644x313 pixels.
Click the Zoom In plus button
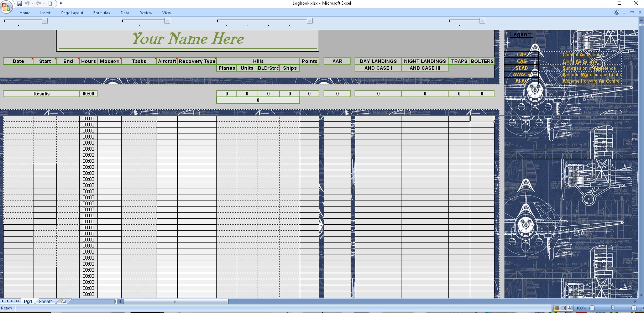pos(634,308)
